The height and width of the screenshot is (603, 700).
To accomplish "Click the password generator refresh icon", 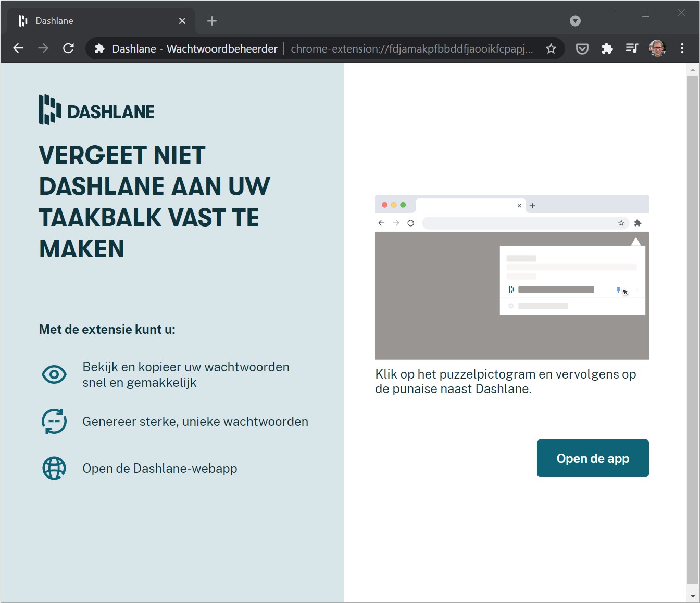I will (54, 421).
